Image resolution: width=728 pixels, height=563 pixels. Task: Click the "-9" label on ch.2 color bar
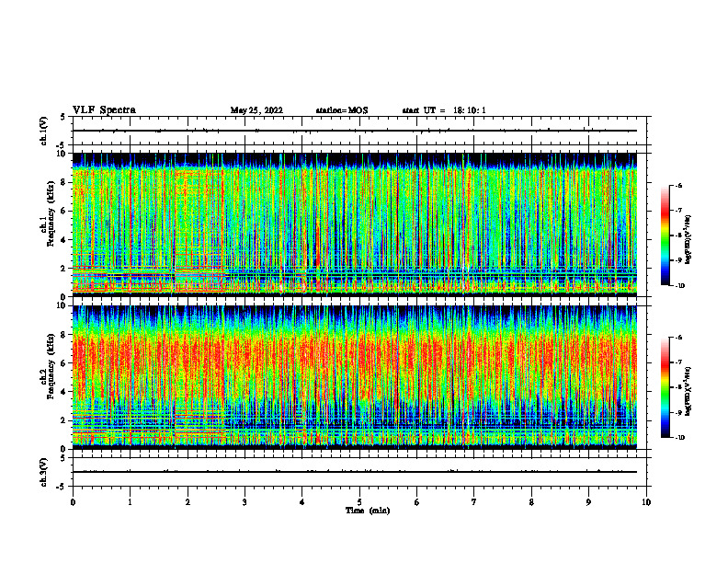coord(679,412)
